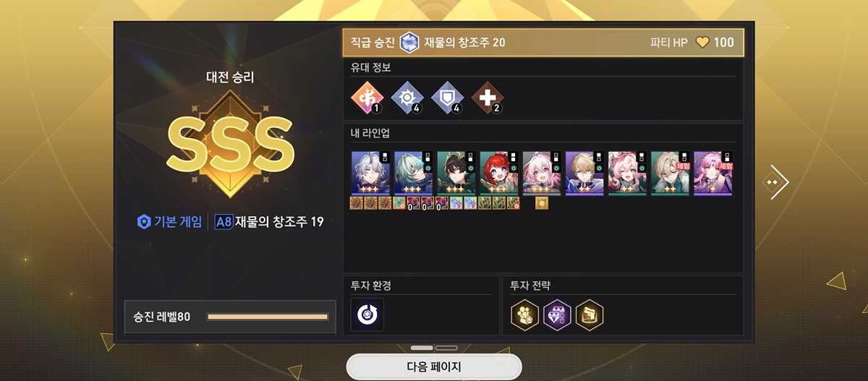
Task: Click the 다음 페이지 button
Action: (x=434, y=367)
